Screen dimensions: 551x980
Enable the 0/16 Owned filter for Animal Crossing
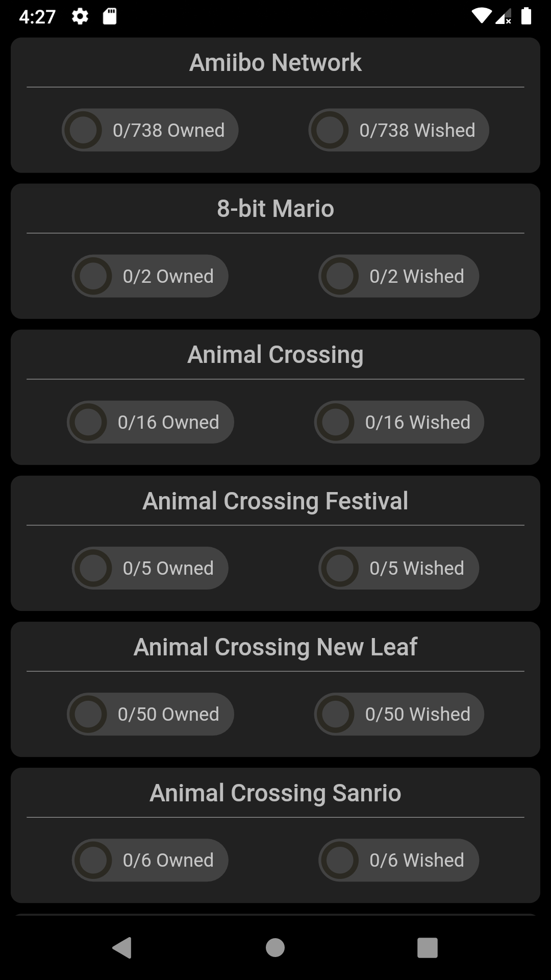[x=150, y=422]
